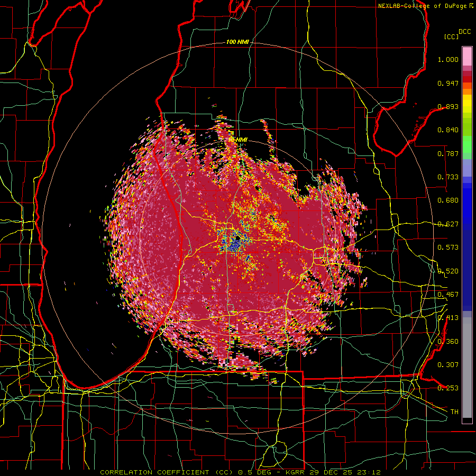Click the 0.947 legend value
This screenshot has height=476, width=476.
click(x=448, y=83)
